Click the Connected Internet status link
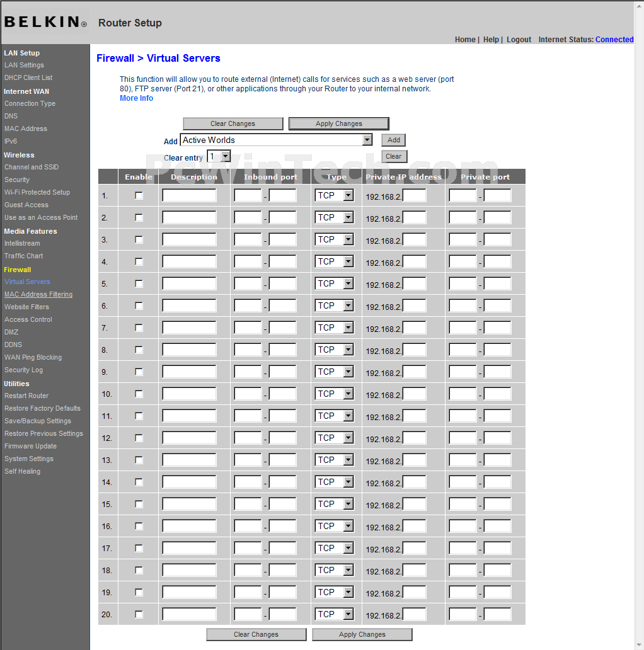Screen dimensions: 644x650 614,40
